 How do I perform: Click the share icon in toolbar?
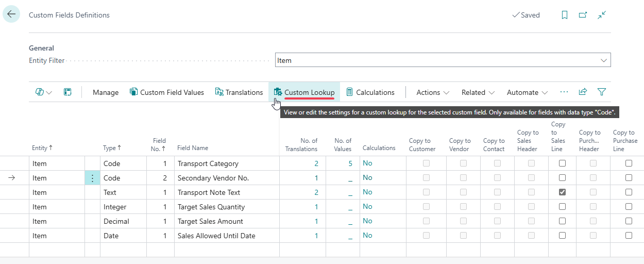(x=583, y=92)
